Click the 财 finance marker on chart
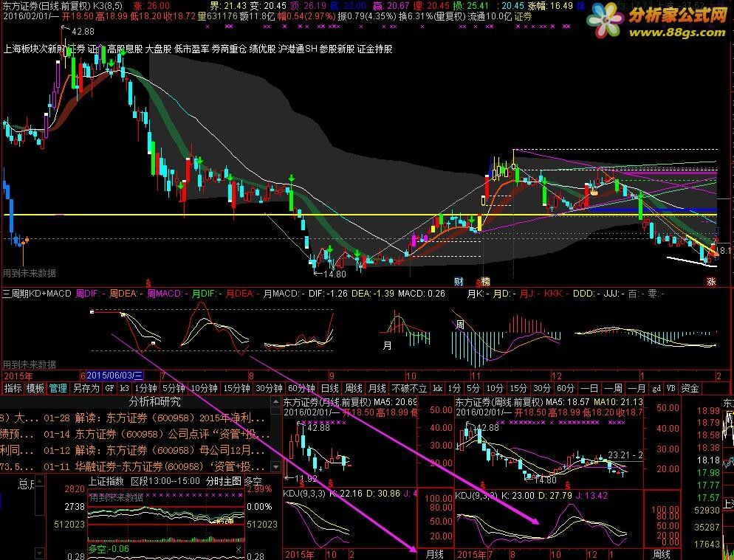Screen dimensions: 734x560 (459, 281)
